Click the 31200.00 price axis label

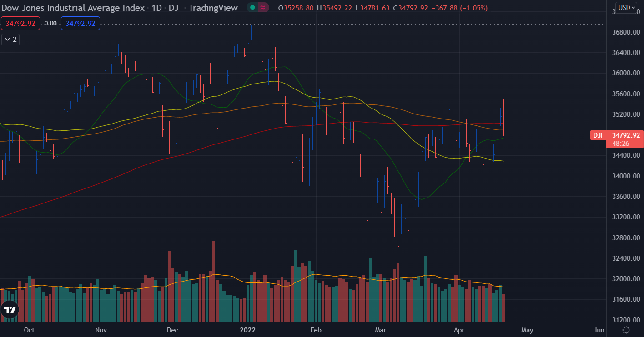click(626, 320)
